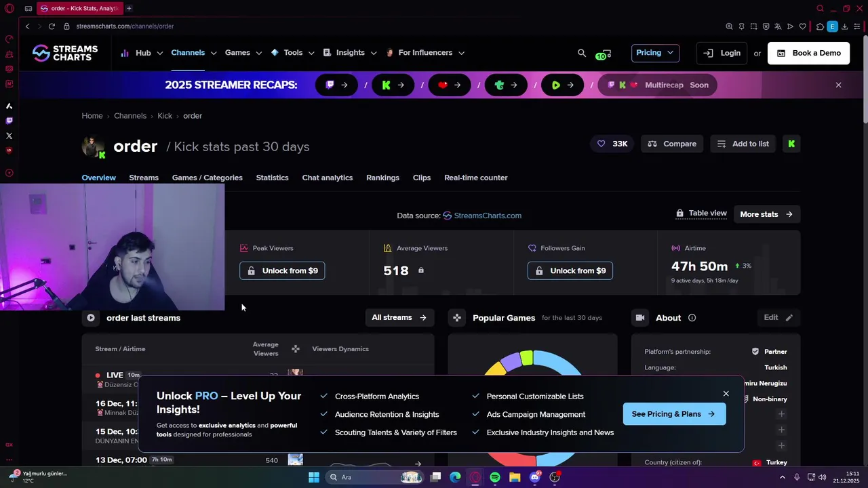Screen dimensions: 868x488
Task: Click the Add to list button
Action: coord(743,144)
